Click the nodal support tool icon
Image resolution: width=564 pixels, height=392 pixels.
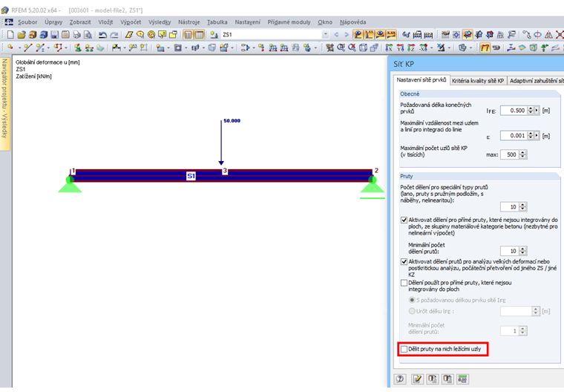coord(77,48)
